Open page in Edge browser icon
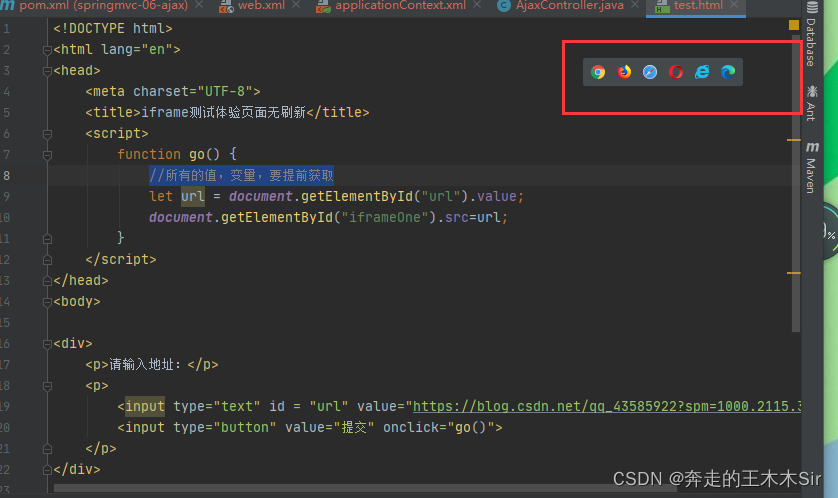The image size is (838, 498). 728,72
